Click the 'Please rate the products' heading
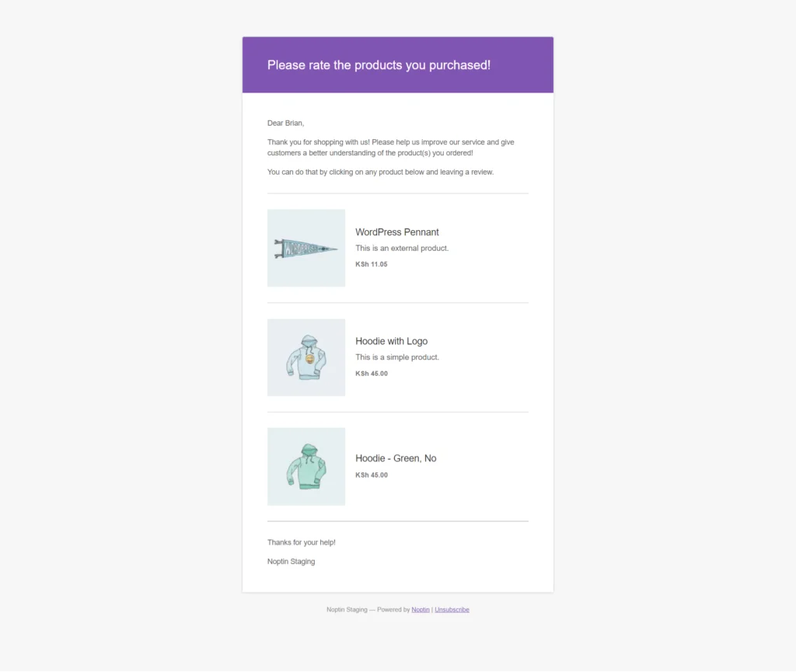This screenshot has height=672, width=796. pyautogui.click(x=379, y=65)
